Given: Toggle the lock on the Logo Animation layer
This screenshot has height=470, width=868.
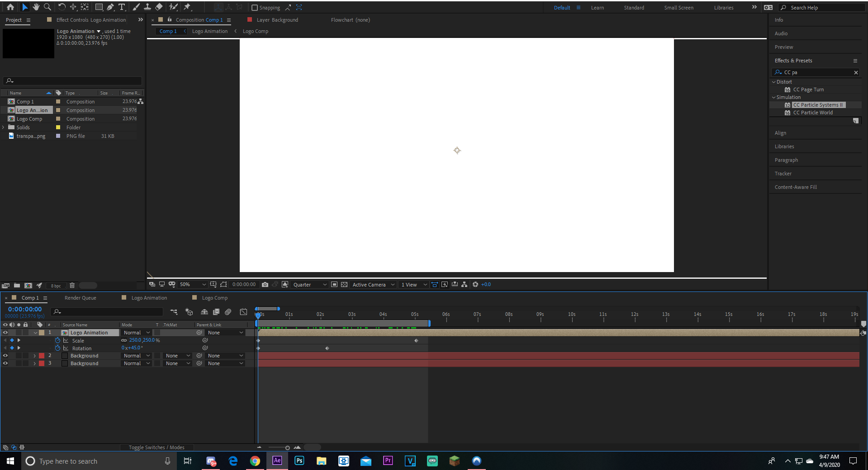Looking at the screenshot, I should 25,333.
